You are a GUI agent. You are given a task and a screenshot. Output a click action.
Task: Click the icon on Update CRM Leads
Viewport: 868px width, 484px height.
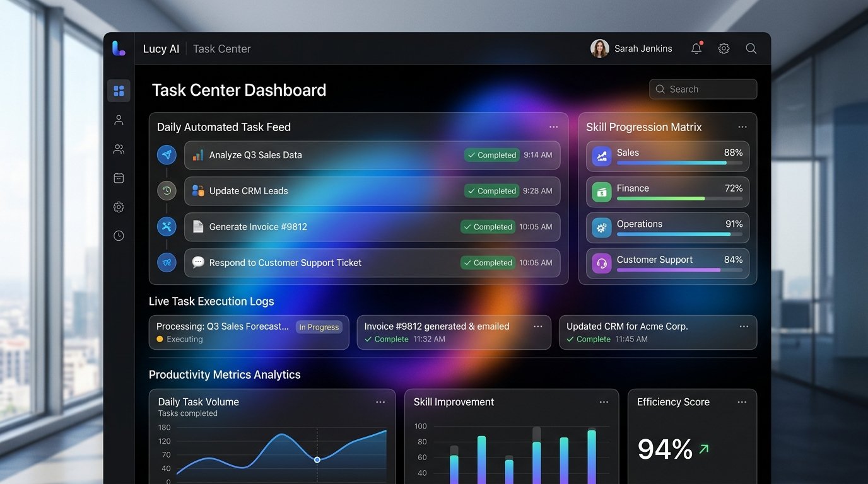198,191
